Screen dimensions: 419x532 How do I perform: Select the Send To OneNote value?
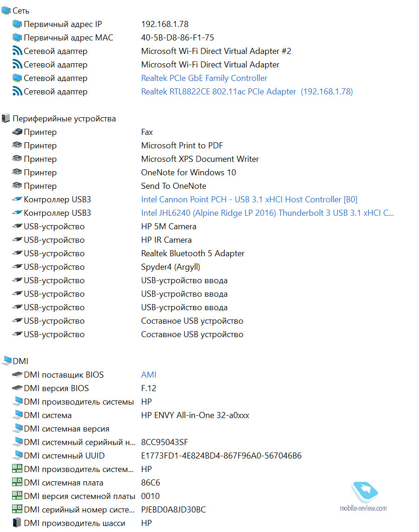pyautogui.click(x=174, y=186)
